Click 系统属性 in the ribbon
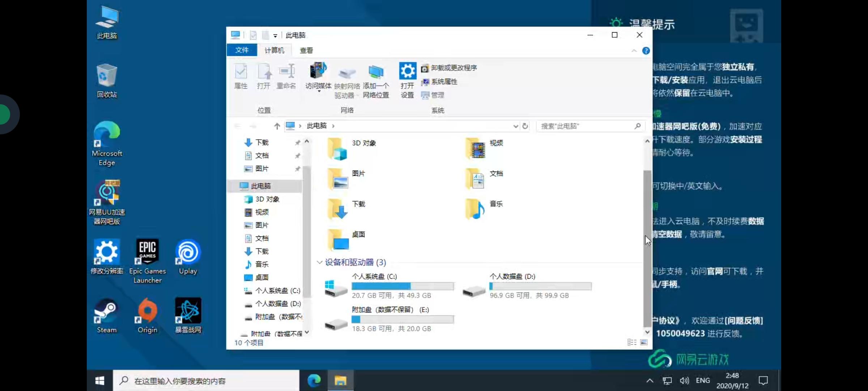Viewport: 868px width, 391px height. (x=439, y=81)
